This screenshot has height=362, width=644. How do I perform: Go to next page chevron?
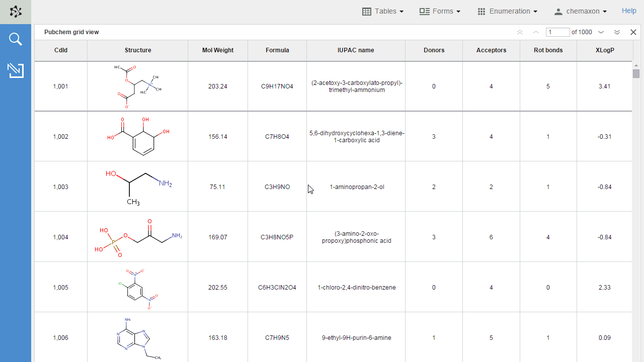tap(601, 32)
